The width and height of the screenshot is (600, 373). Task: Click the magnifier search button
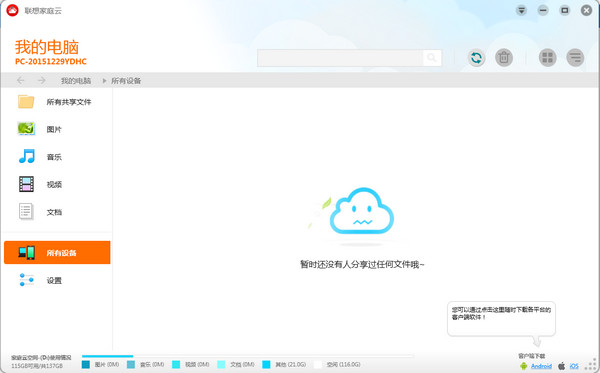point(432,58)
